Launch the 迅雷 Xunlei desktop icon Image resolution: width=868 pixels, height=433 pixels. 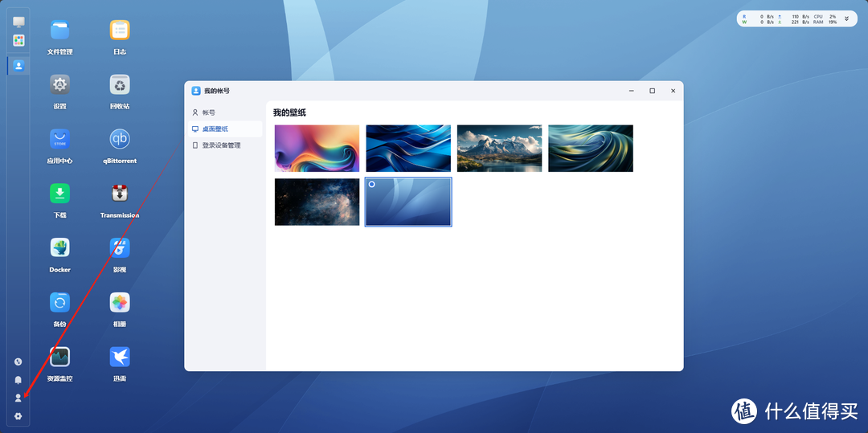point(120,357)
